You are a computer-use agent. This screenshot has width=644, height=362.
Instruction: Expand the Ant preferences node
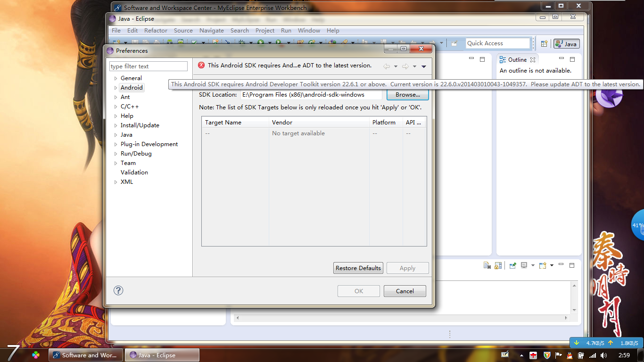(x=116, y=97)
